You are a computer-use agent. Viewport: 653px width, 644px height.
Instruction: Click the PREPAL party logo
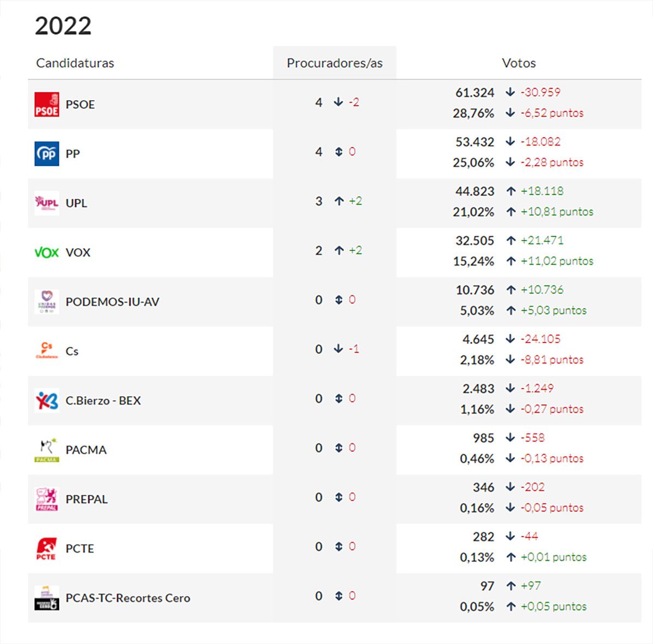click(47, 499)
